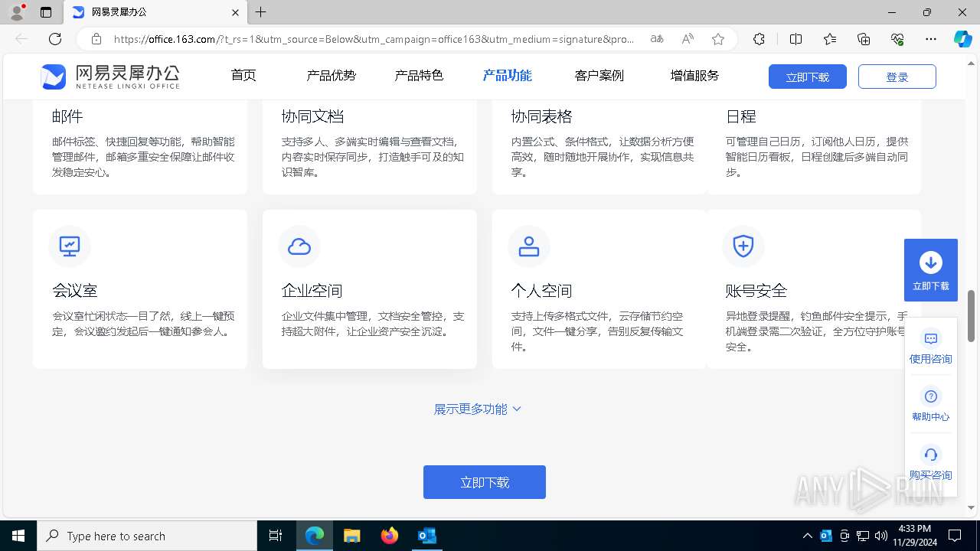Expand 展示更多功能 section
The image size is (980, 551).
pos(478,409)
